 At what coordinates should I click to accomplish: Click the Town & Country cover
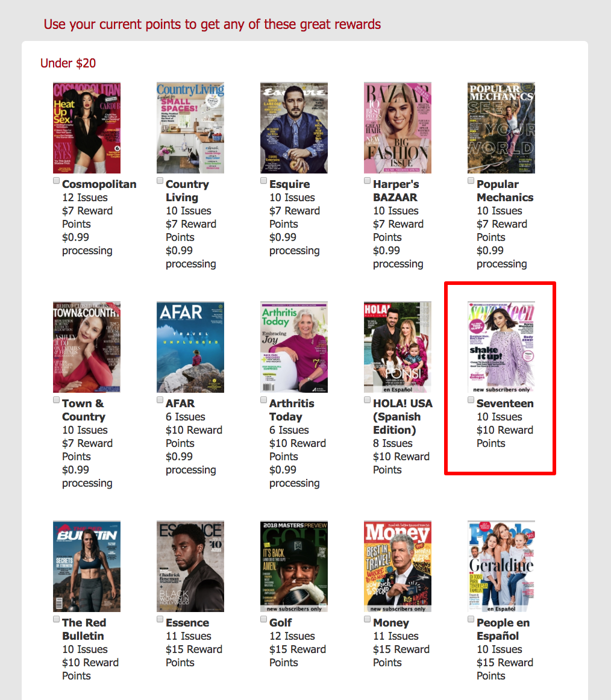[x=87, y=347]
